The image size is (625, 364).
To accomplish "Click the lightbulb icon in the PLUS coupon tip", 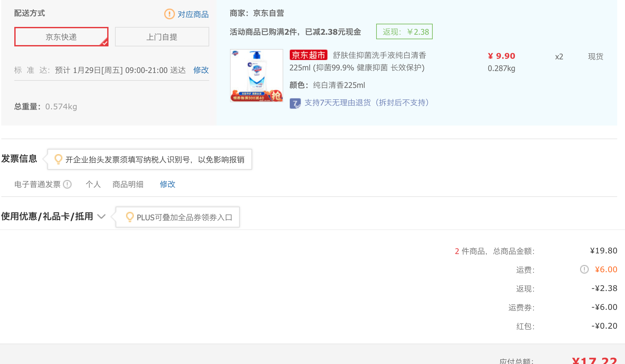I will pyautogui.click(x=130, y=217).
